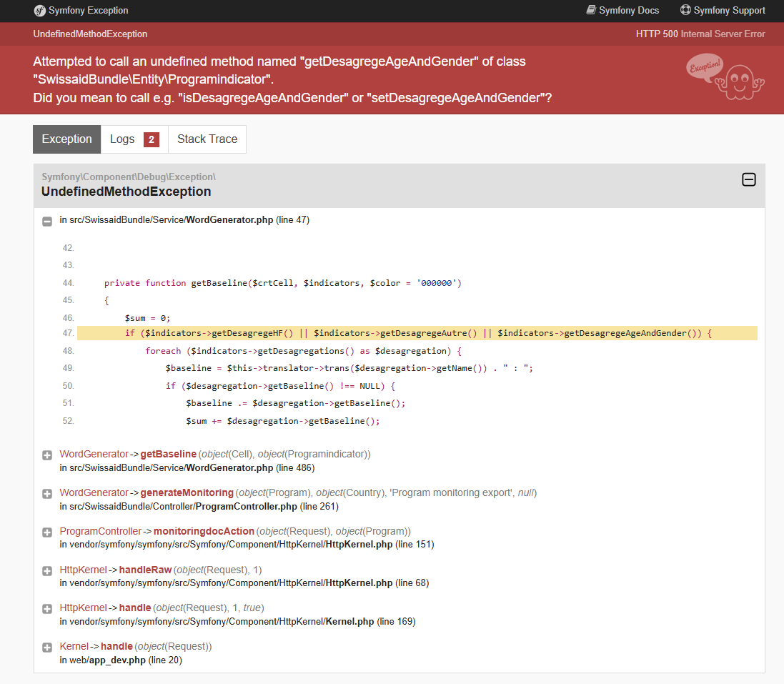
Task: Click the HttpKernel.php (line 68) path
Action: tap(244, 583)
